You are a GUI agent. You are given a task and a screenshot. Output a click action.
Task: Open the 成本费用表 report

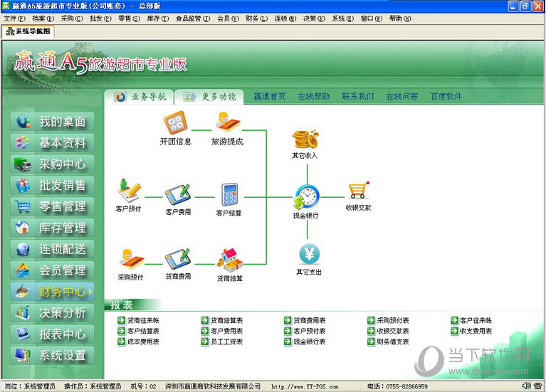click(139, 341)
